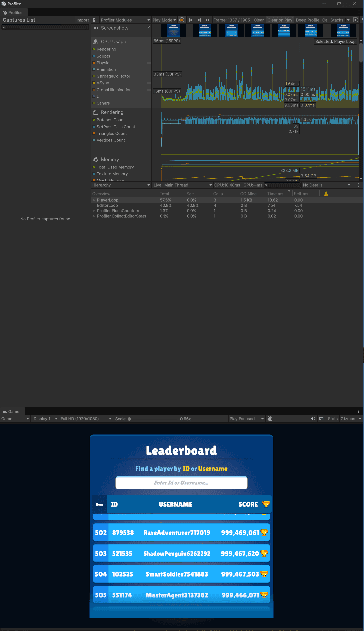Jump to the current last frame
The height and width of the screenshot is (631, 364).
tap(208, 20)
